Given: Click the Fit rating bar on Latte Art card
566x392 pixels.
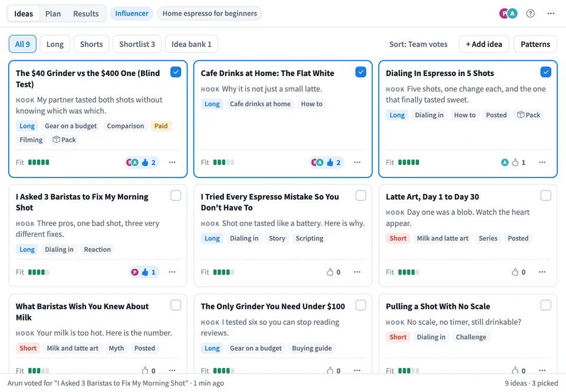Looking at the screenshot, I should click(409, 272).
